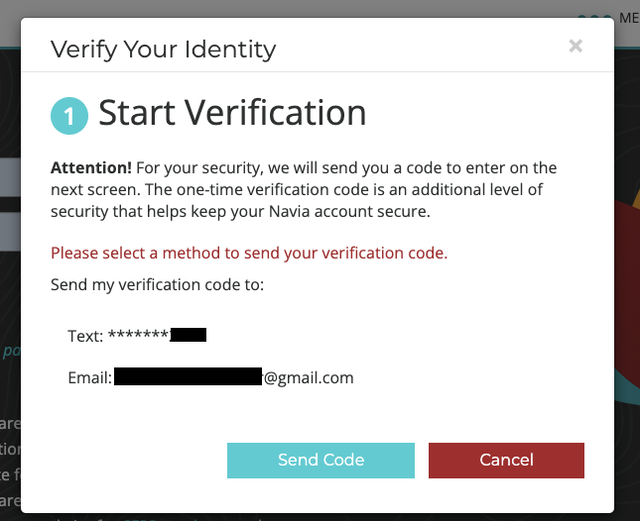Click the lower background input field at left
The width and height of the screenshot is (640, 521).
pos(10,230)
